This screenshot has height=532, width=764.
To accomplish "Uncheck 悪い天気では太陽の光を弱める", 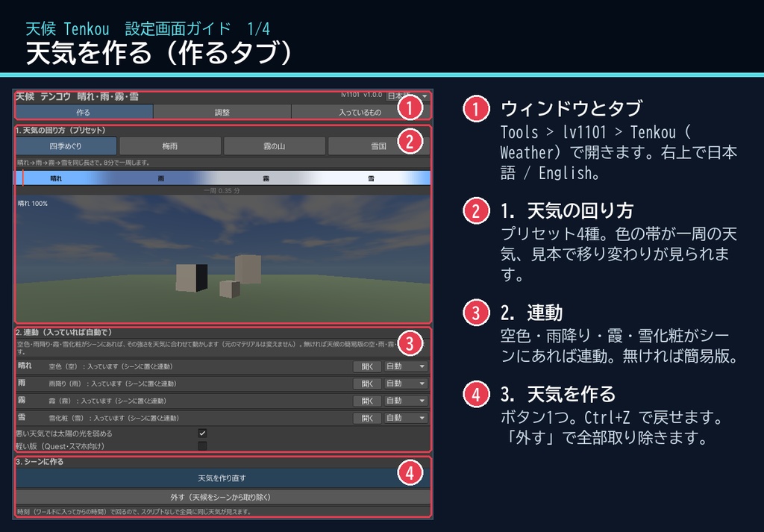I will click(x=202, y=433).
